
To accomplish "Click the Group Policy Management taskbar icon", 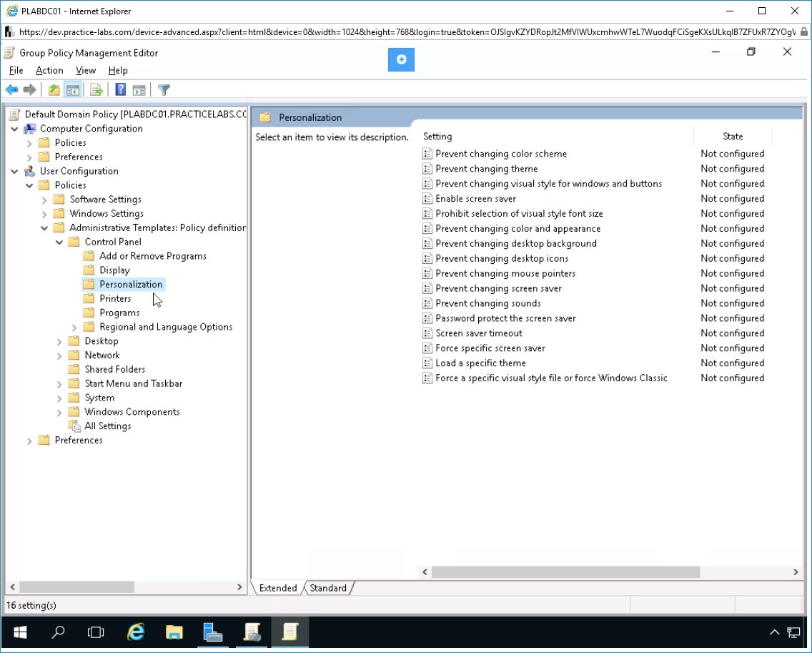I will [251, 632].
